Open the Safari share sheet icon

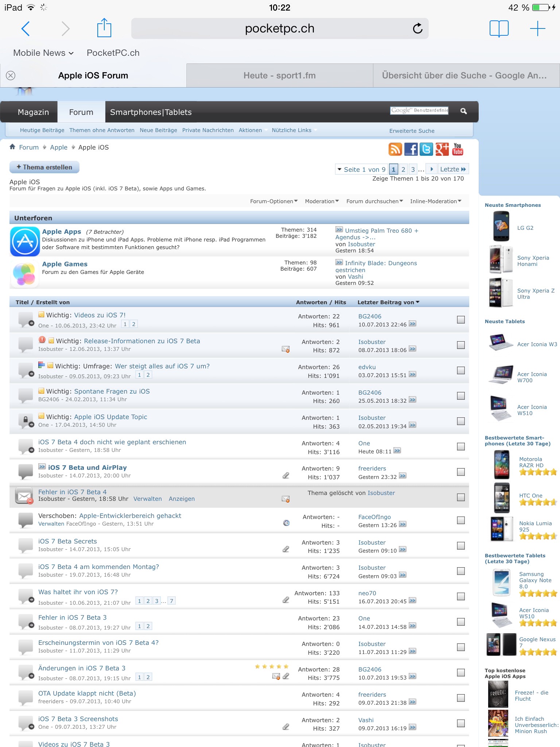(104, 28)
